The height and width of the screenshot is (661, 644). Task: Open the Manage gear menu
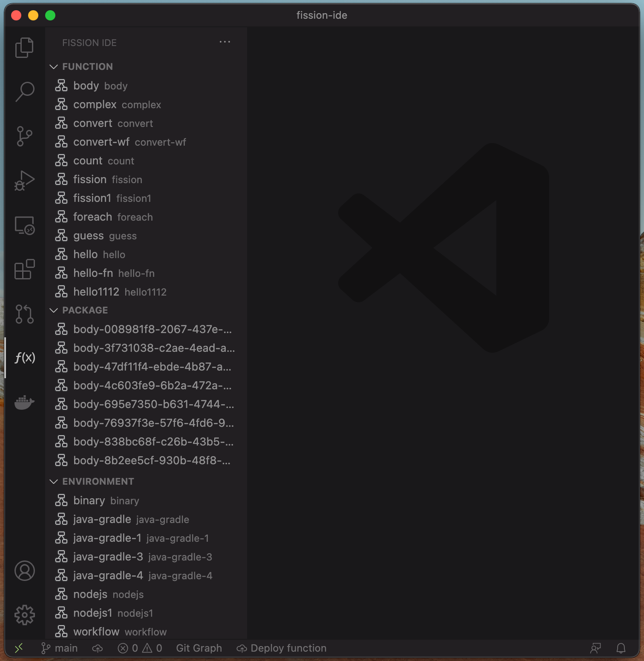click(24, 615)
